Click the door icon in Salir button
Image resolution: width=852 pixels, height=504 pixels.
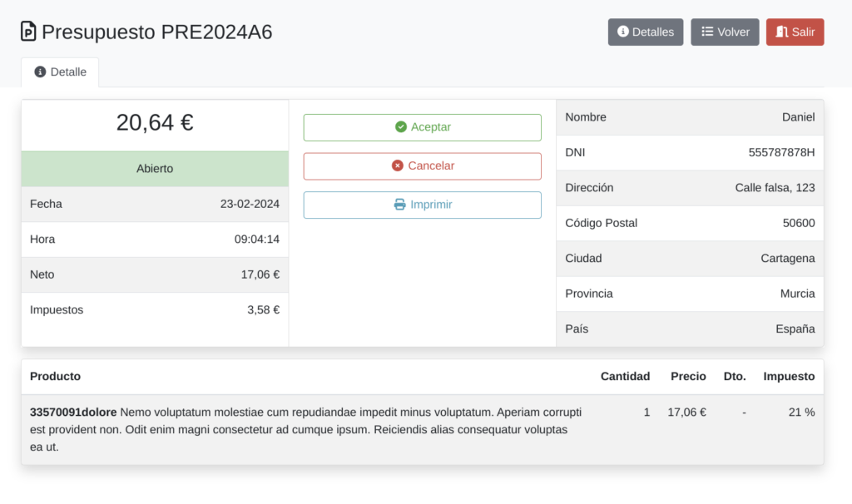click(781, 32)
